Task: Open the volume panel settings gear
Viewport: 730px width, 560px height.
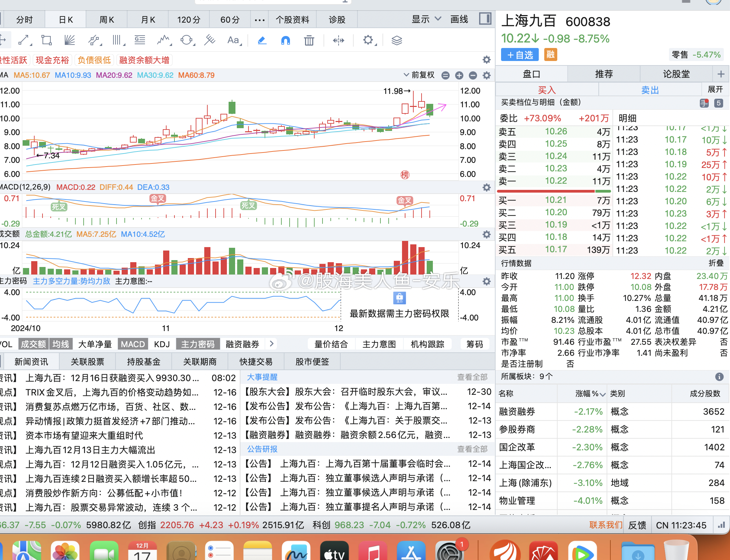Action: (x=486, y=234)
